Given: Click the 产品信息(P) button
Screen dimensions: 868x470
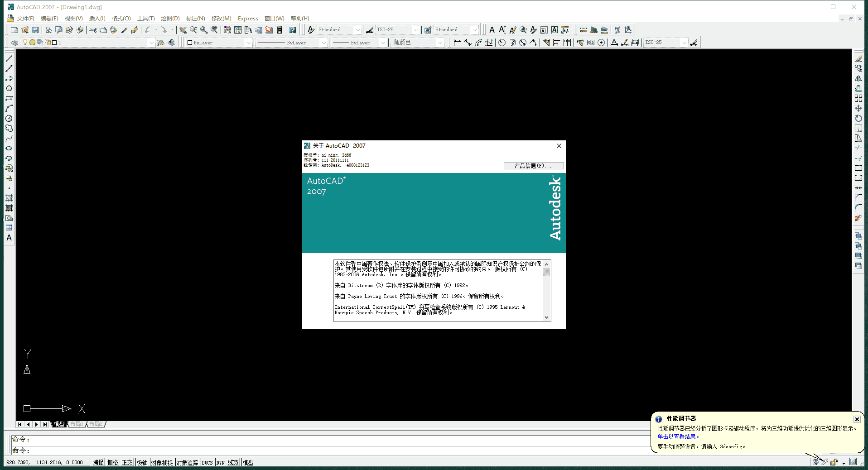Looking at the screenshot, I should pos(533,166).
